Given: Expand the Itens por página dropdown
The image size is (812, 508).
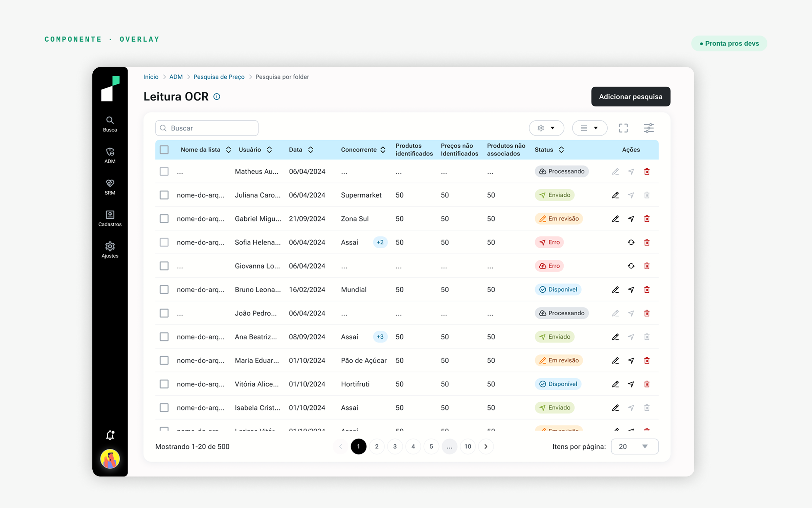Looking at the screenshot, I should [635, 446].
